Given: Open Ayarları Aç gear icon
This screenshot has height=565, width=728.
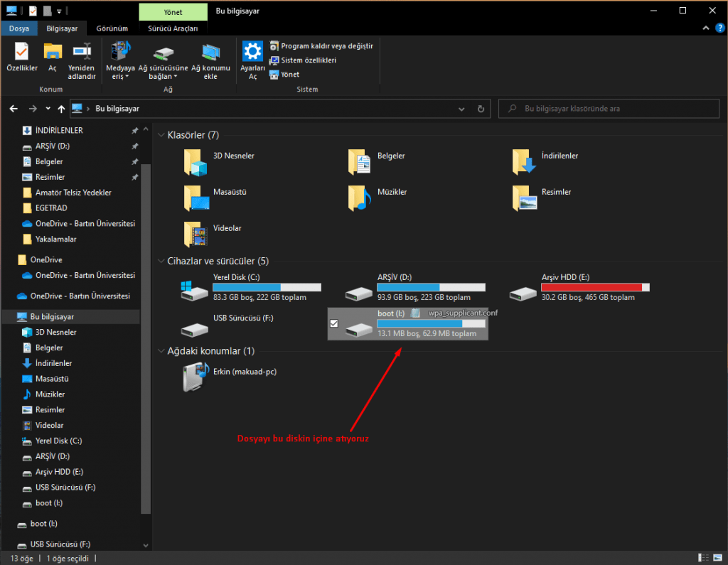Looking at the screenshot, I should [x=252, y=55].
